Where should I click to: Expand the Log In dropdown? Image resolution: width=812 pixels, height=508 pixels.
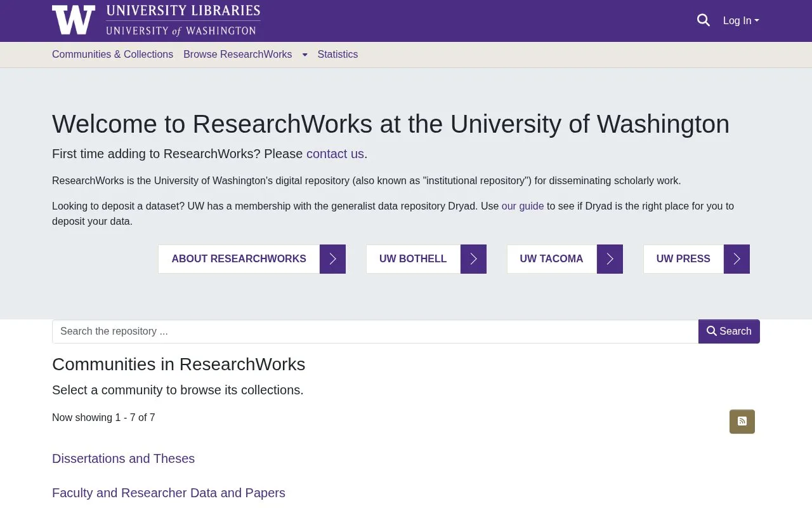click(741, 21)
